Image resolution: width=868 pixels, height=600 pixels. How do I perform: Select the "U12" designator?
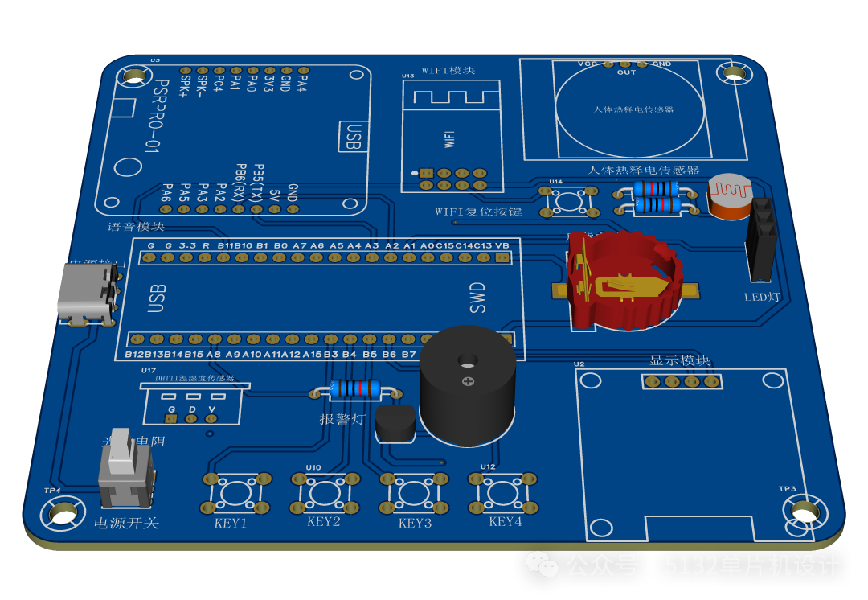tap(488, 466)
